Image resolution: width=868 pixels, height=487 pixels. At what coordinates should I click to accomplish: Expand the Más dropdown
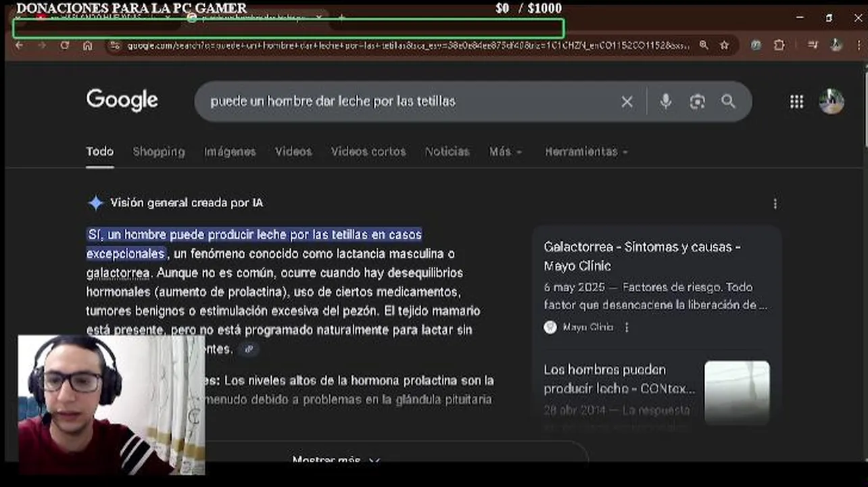click(506, 152)
